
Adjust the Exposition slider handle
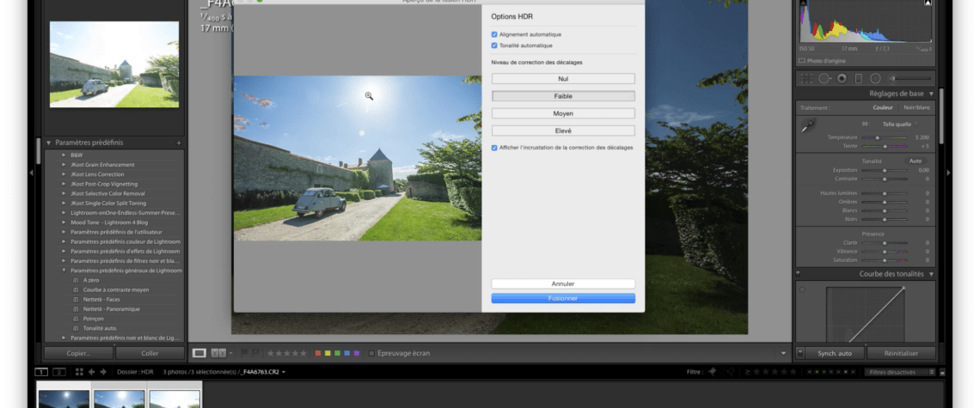[x=884, y=170]
